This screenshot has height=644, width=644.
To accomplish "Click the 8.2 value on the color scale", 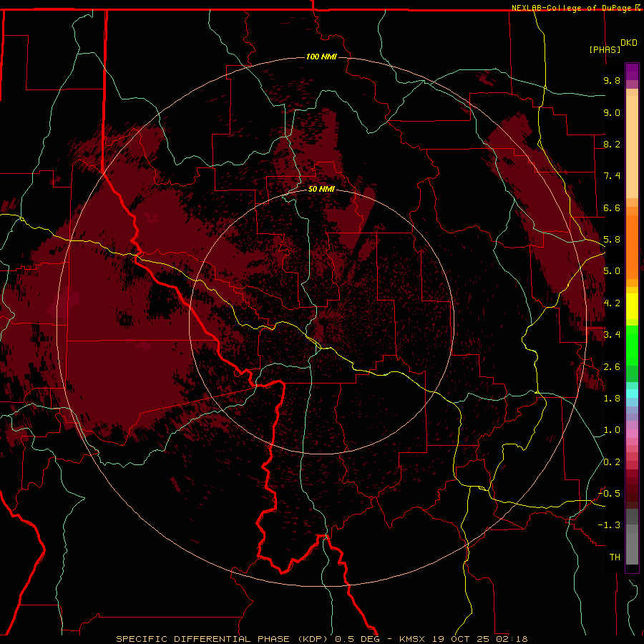I will pos(612,144).
